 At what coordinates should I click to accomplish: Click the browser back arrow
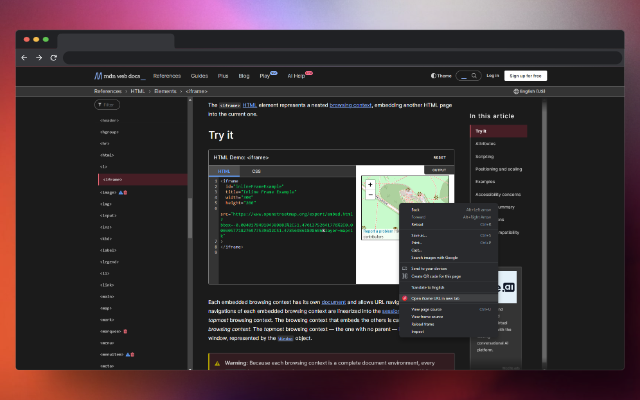pos(25,57)
